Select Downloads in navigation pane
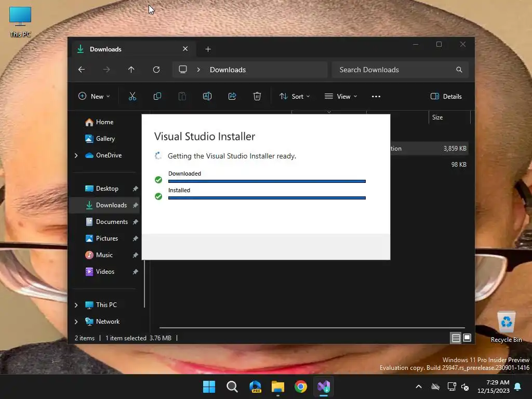Image resolution: width=532 pixels, height=399 pixels. click(x=104, y=205)
